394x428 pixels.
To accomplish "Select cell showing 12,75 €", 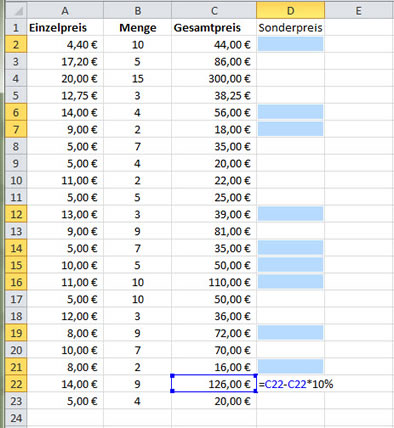I will point(65,96).
